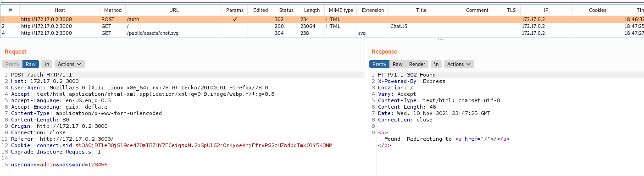The image size is (644, 176).
Task: Sort by Title column header
Action: click(x=421, y=10)
